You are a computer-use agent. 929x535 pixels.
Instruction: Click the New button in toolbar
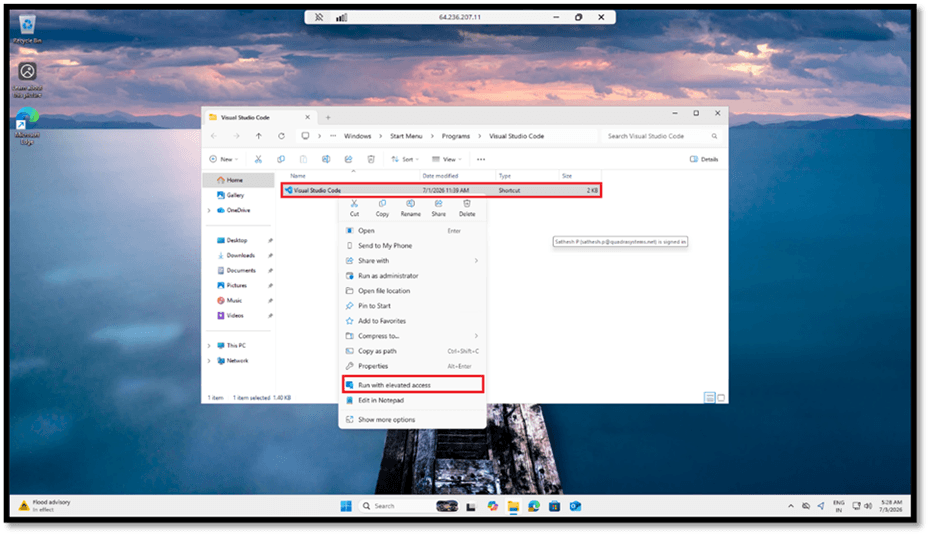(223, 159)
